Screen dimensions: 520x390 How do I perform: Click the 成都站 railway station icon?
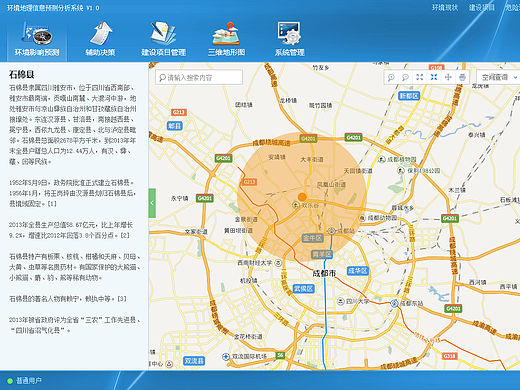[x=331, y=231]
